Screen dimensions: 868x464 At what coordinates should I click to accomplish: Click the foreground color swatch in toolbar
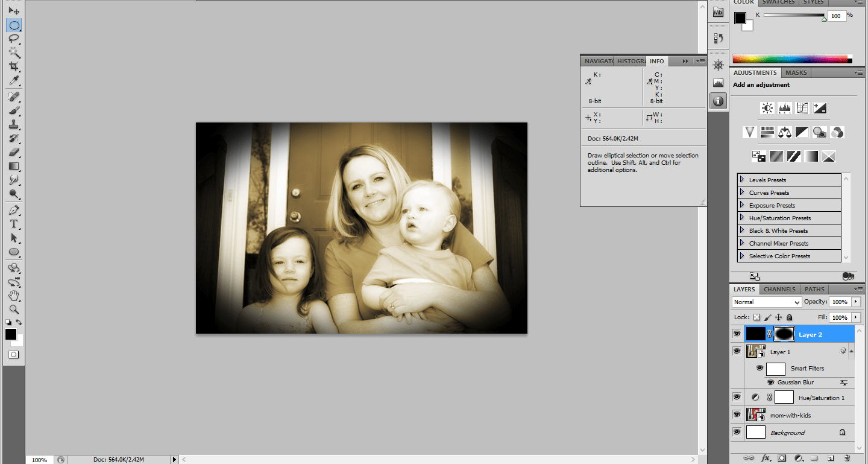[11, 334]
